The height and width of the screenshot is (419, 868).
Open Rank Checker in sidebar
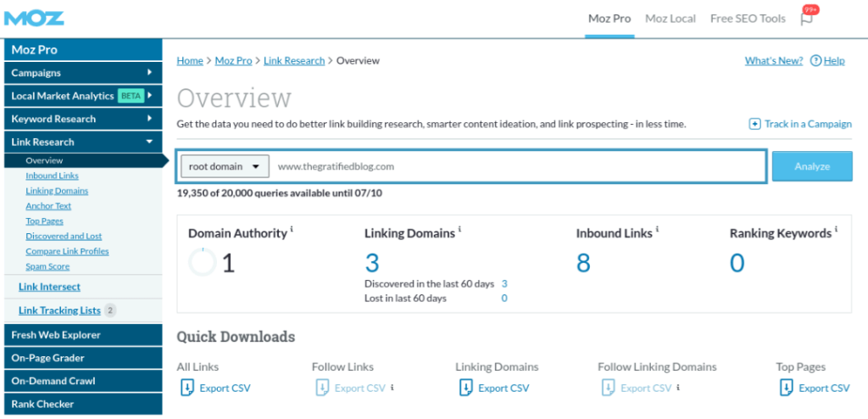[83, 404]
